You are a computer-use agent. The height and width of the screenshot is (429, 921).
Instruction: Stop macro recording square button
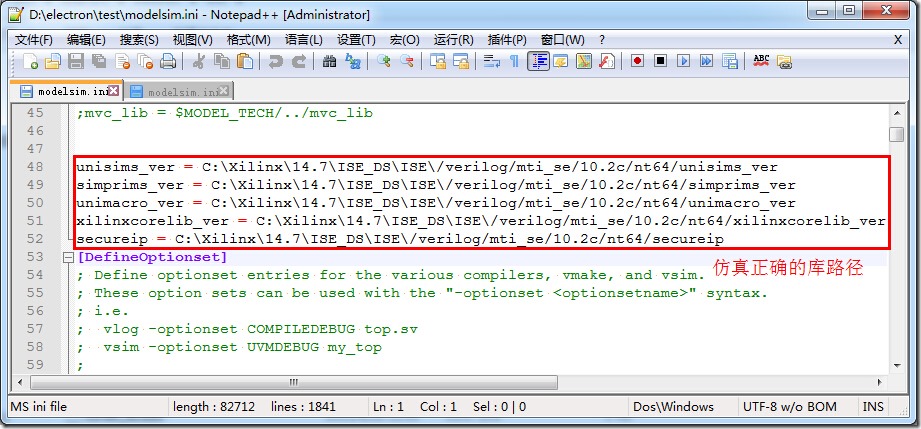click(660, 61)
